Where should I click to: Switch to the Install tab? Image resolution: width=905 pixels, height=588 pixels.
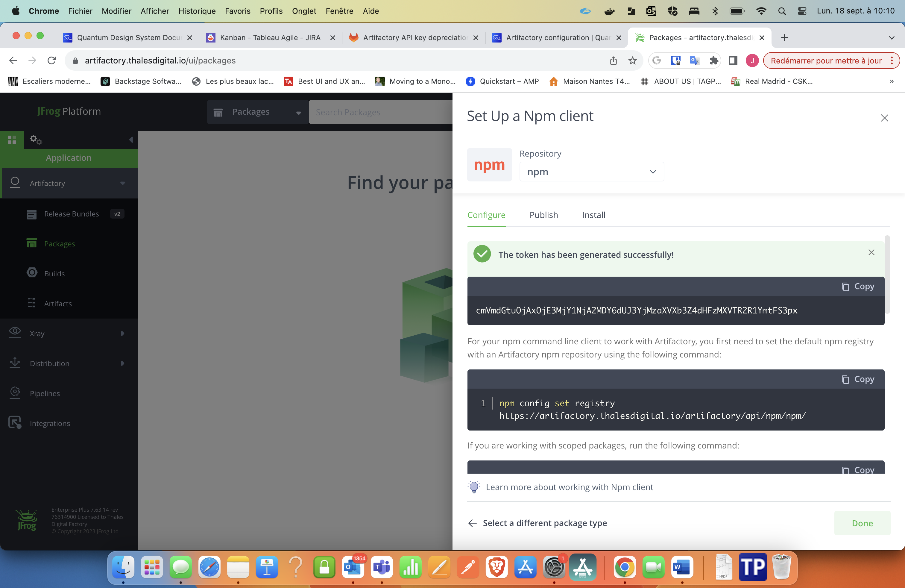pos(593,215)
